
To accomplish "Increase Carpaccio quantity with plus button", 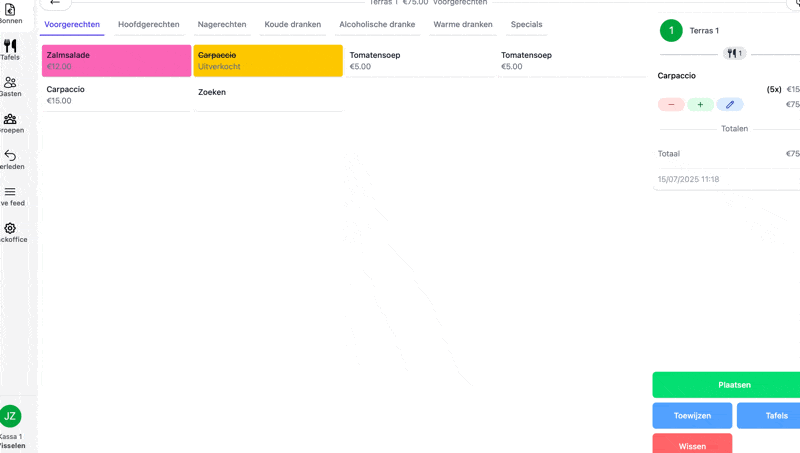I will click(700, 105).
